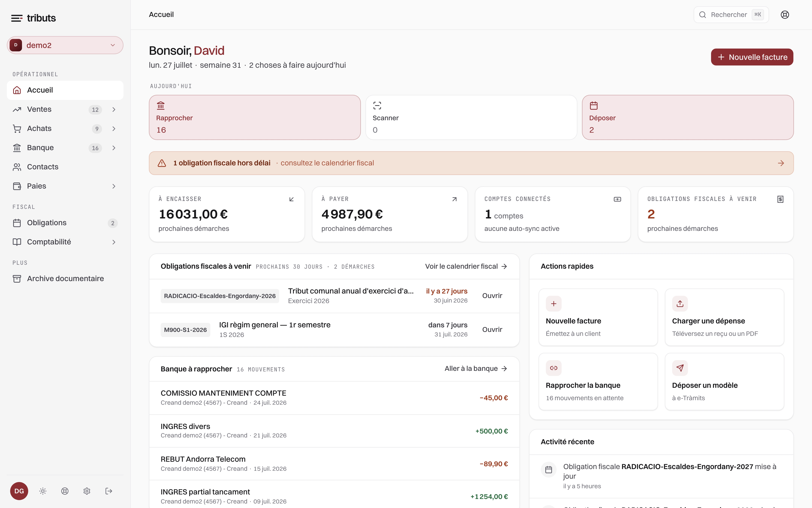Expand the Comptabilité submenu chevron
This screenshot has height=508, width=812.
114,242
